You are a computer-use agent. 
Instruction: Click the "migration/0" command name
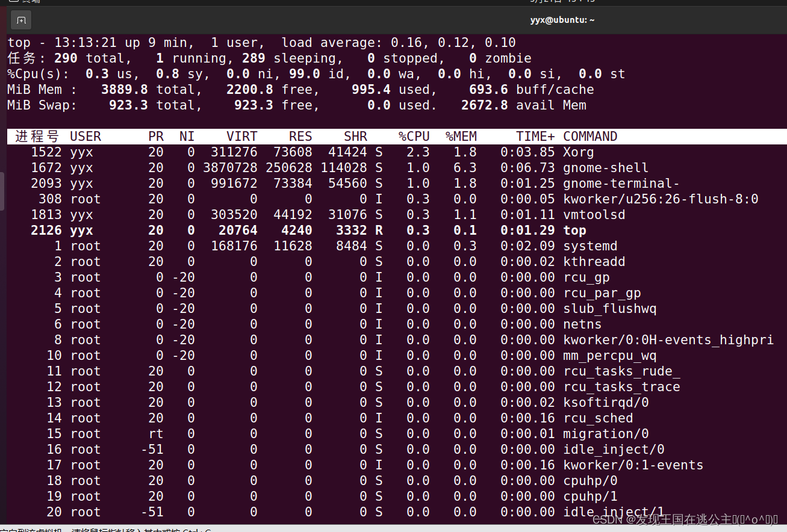(606, 434)
